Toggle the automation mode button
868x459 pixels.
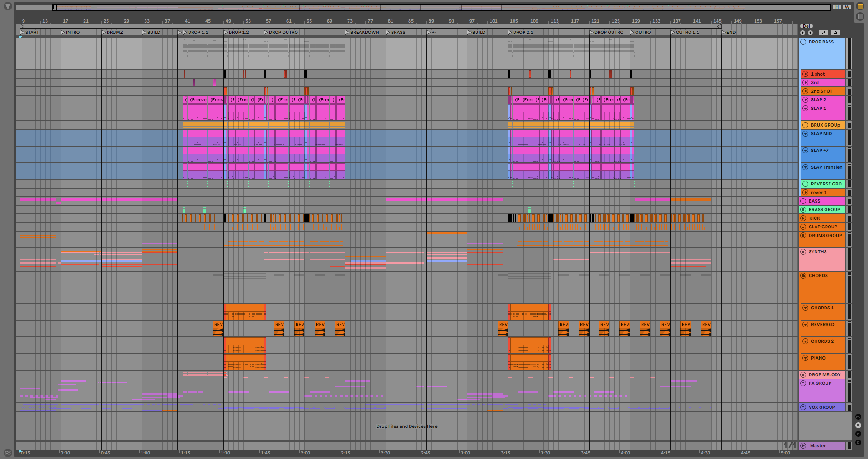(x=824, y=33)
